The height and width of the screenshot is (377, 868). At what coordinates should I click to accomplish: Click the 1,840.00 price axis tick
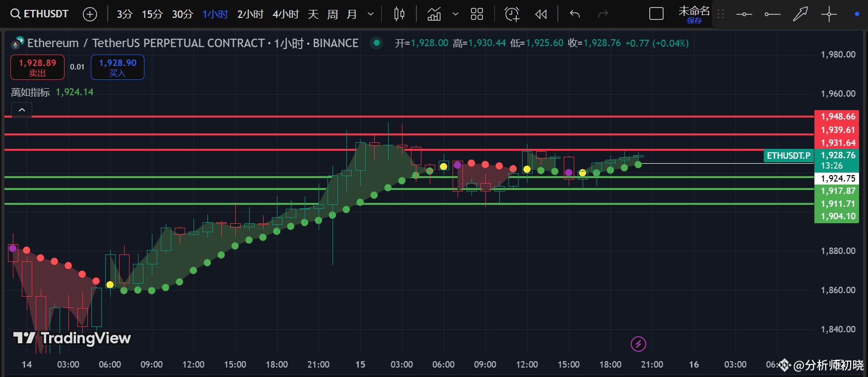(x=838, y=329)
